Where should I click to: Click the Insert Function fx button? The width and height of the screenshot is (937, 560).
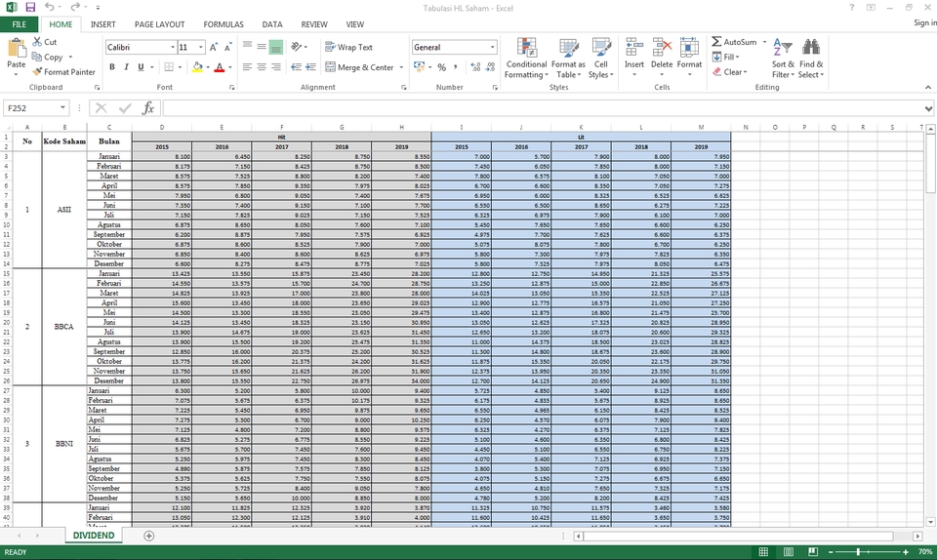pyautogui.click(x=148, y=108)
